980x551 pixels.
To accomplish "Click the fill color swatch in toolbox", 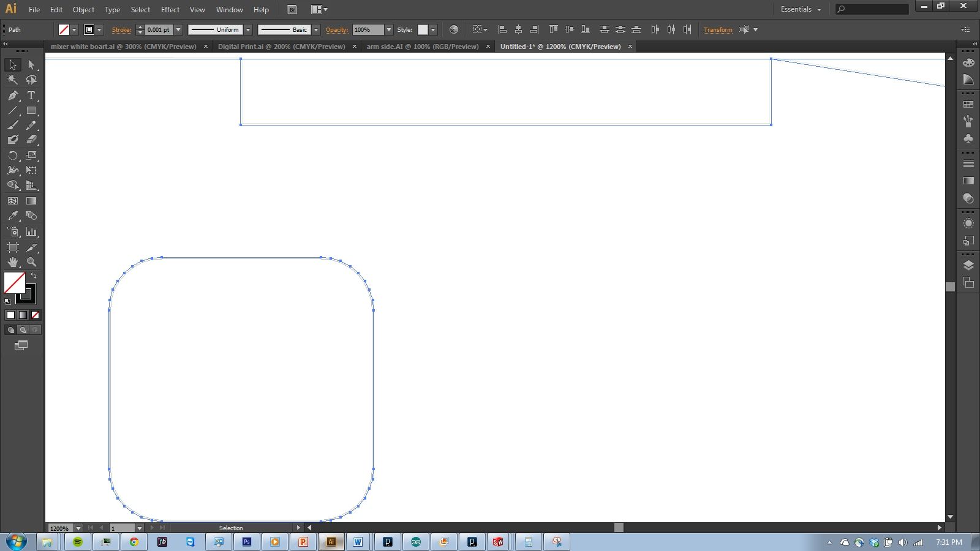I will click(x=14, y=283).
